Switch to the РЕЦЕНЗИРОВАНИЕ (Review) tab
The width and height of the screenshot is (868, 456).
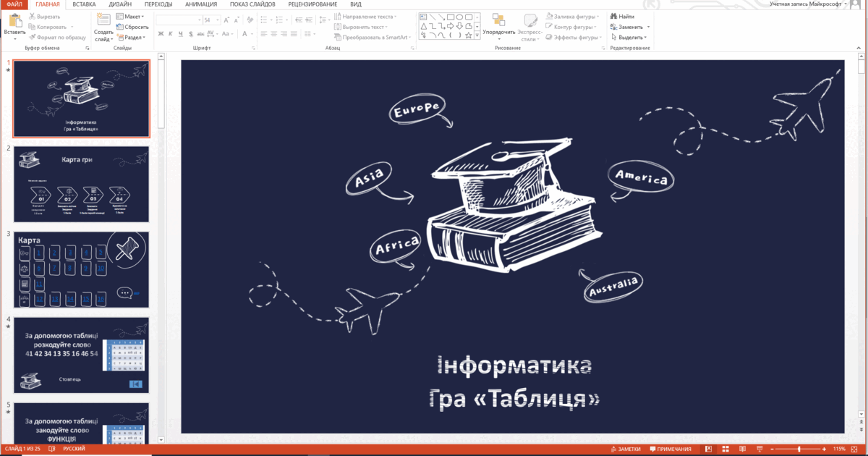313,4
